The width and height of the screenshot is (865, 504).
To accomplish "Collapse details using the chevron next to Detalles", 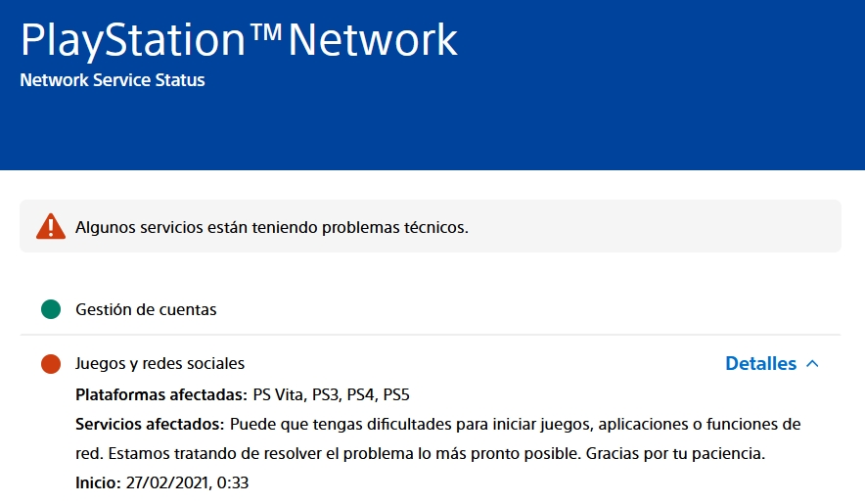I will pyautogui.click(x=812, y=364).
